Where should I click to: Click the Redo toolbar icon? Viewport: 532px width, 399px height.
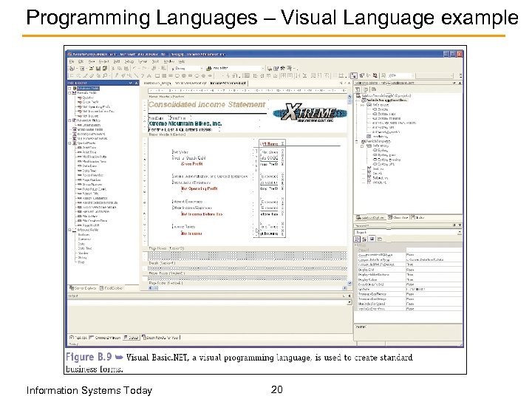(x=144, y=69)
